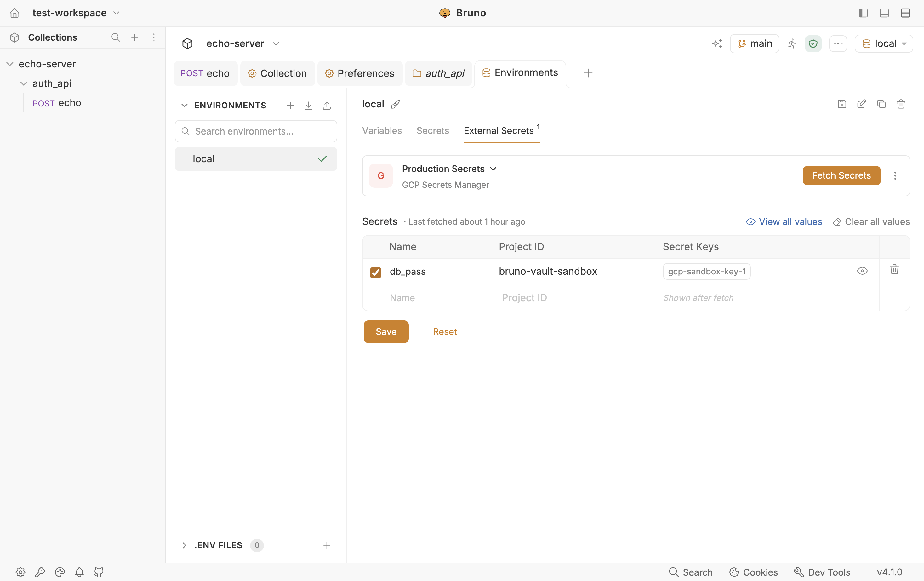Screen dimensions: 924x581
Task: Click View all values link
Action: 784,221
